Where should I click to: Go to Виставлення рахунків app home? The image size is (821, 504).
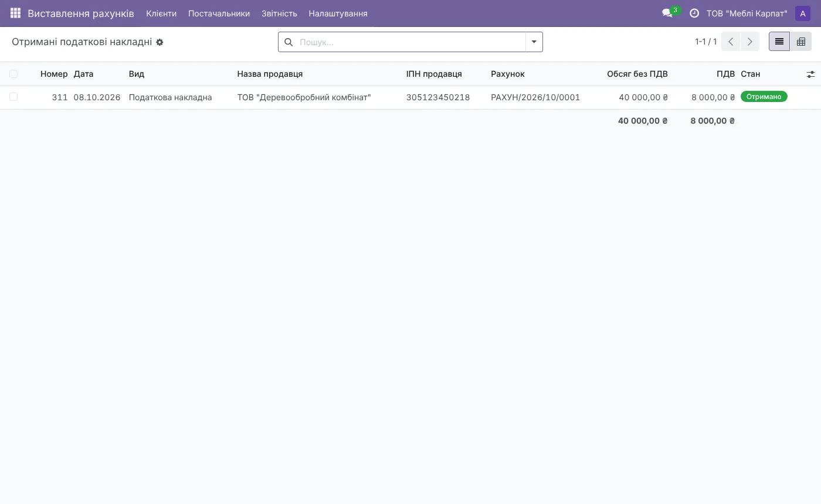coord(81,13)
